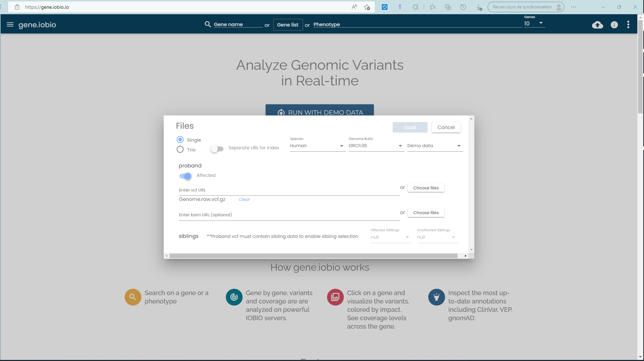Enable Separate URL for index
Screen dimensions: 644x361
217,149
